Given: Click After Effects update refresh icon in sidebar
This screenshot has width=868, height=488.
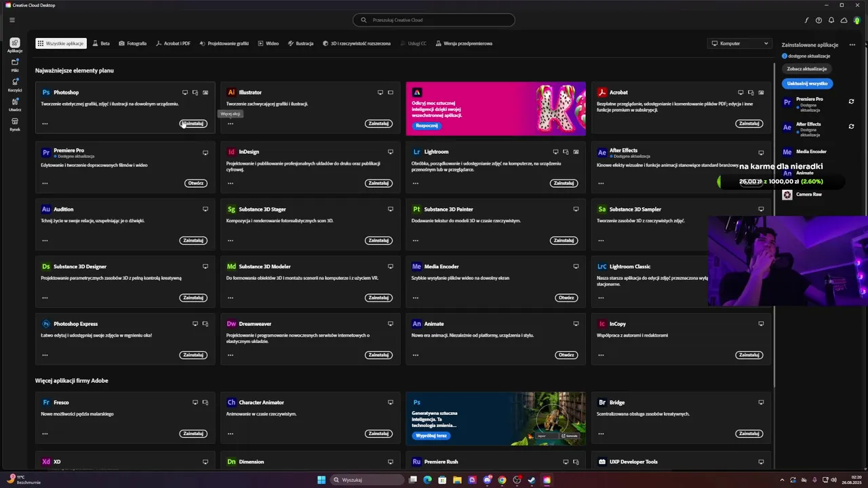Looking at the screenshot, I should [851, 127].
